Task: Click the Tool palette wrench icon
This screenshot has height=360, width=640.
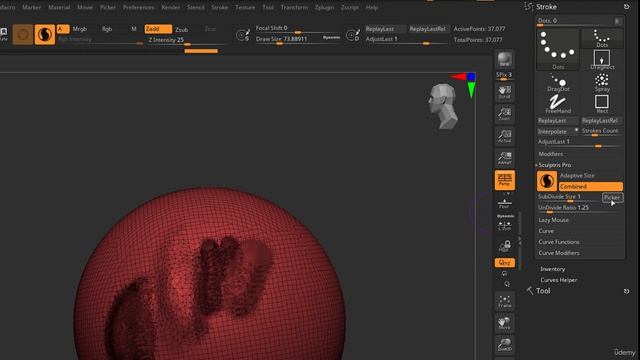Action: 530,291
